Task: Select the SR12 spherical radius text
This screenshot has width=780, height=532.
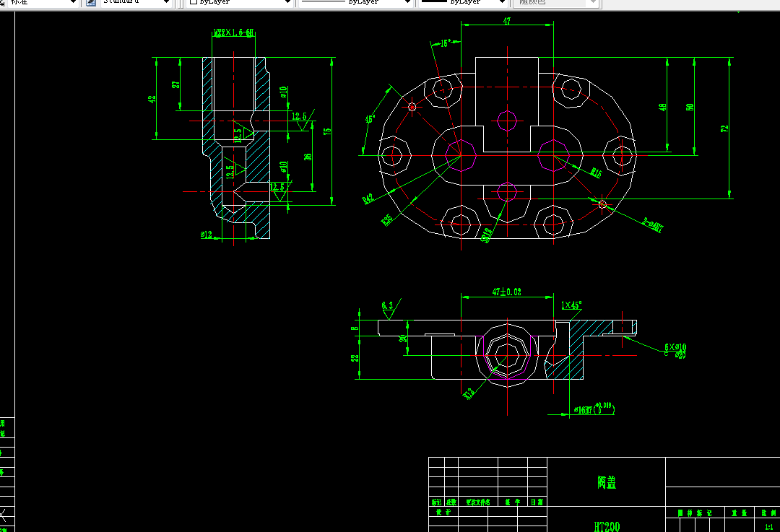Action: [x=487, y=235]
